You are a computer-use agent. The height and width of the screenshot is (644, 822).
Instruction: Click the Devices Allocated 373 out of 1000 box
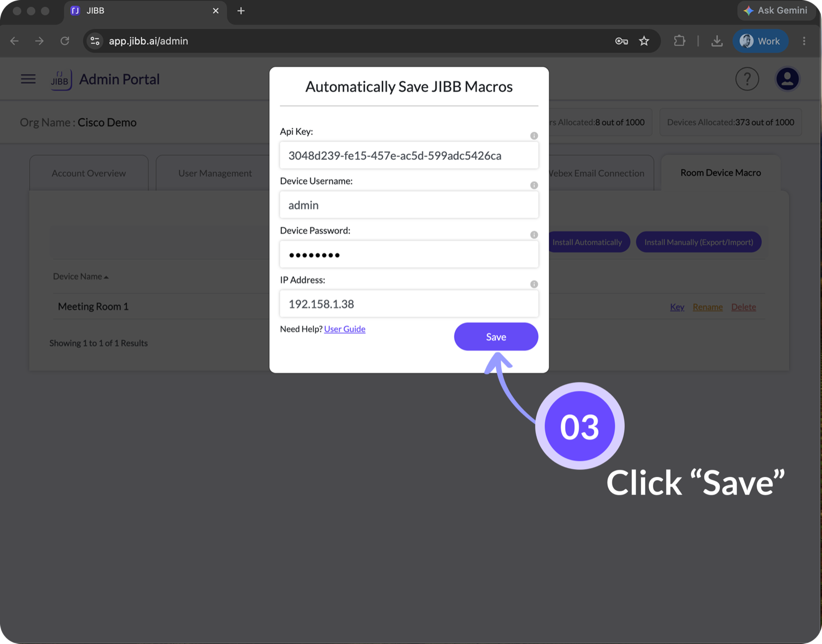click(730, 122)
